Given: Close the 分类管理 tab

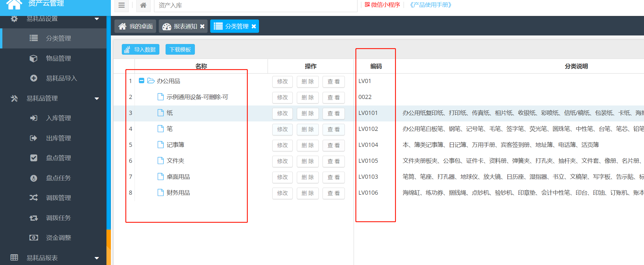Looking at the screenshot, I should pos(254,26).
